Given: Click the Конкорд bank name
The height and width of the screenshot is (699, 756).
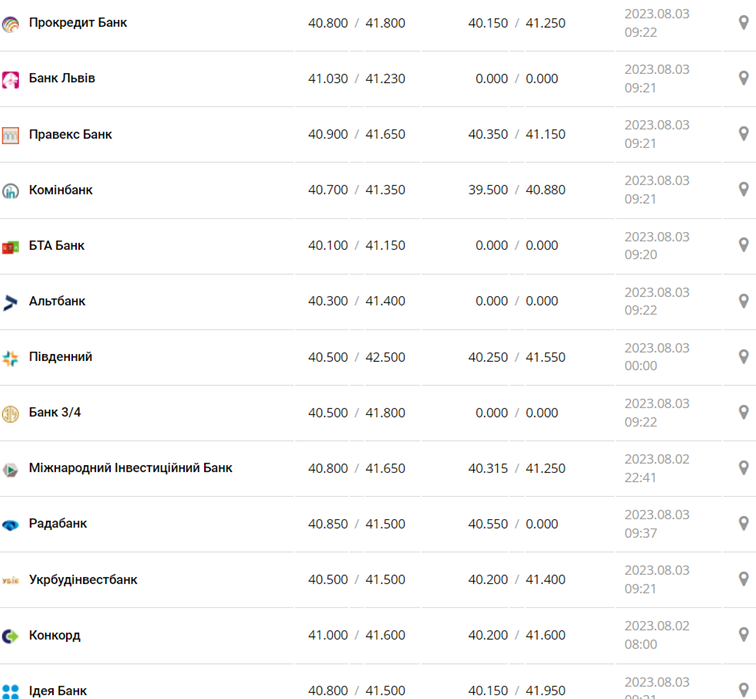Looking at the screenshot, I should [55, 635].
